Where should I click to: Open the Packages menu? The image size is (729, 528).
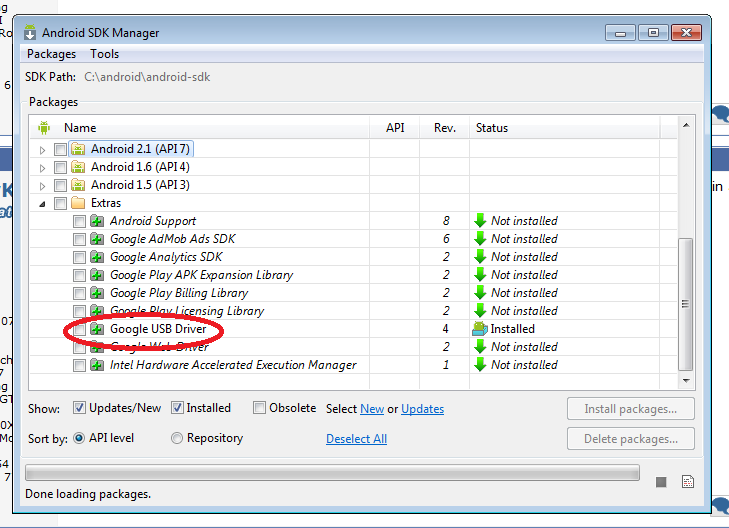tap(51, 54)
